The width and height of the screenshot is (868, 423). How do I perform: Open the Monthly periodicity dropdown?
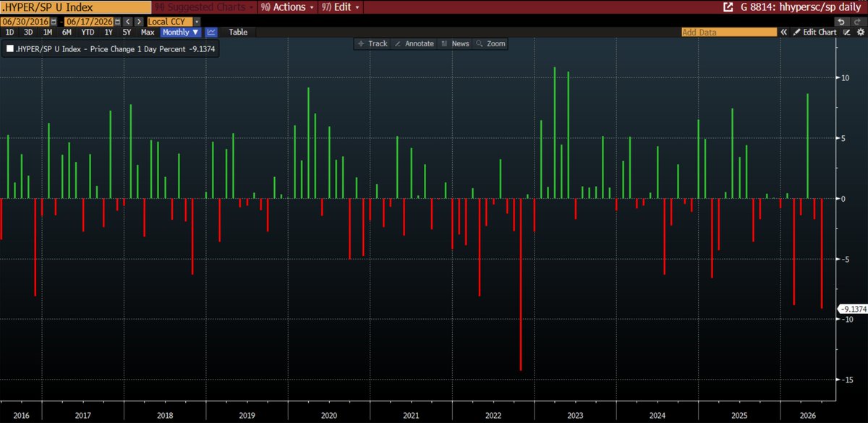tap(180, 32)
